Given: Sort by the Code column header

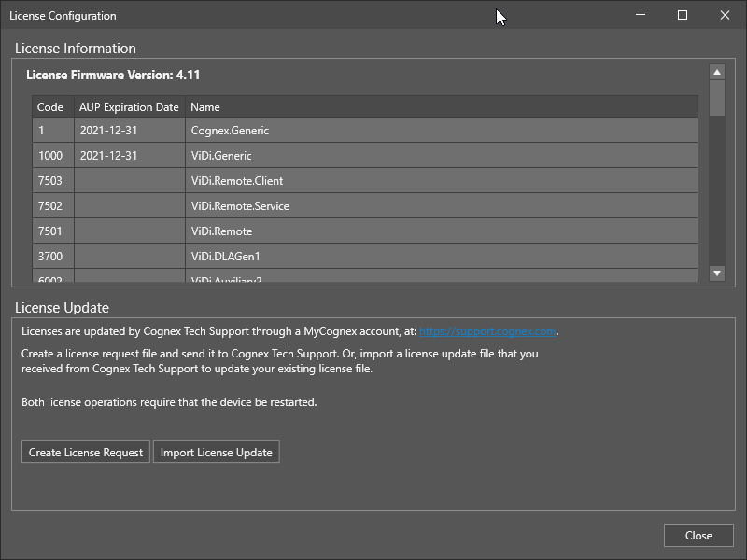Looking at the screenshot, I should click(52, 107).
